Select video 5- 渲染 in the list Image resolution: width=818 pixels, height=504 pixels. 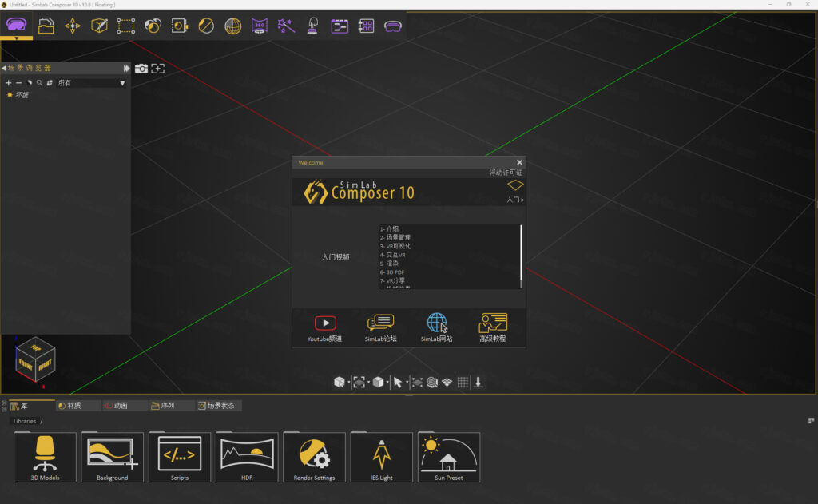389,264
